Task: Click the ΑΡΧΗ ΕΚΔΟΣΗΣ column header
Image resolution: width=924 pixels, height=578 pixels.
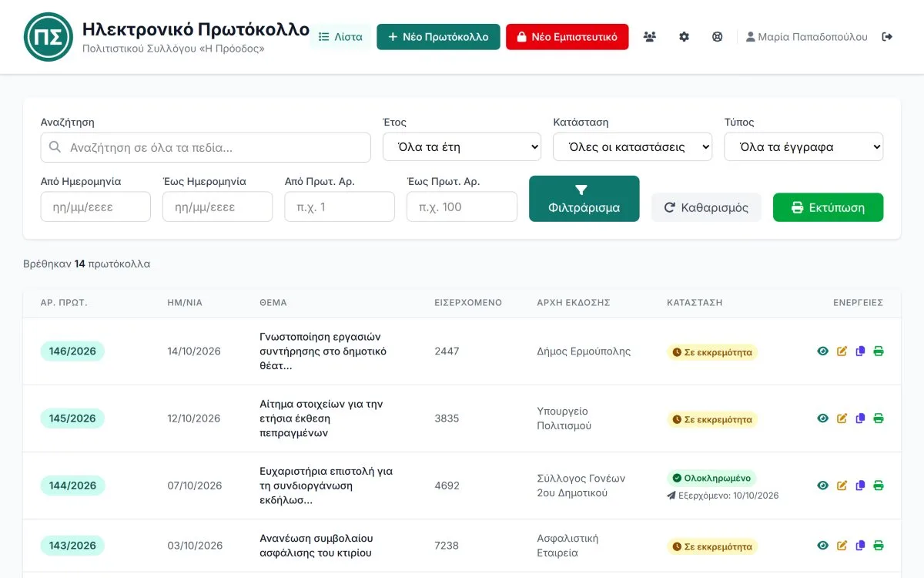Action: 574,303
